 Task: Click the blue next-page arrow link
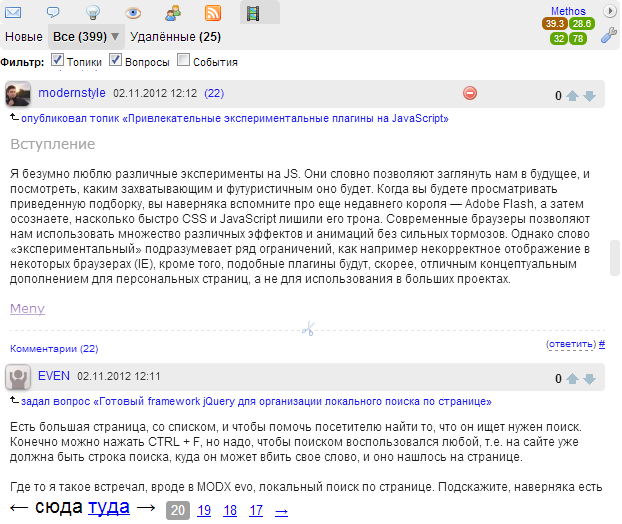point(281,511)
